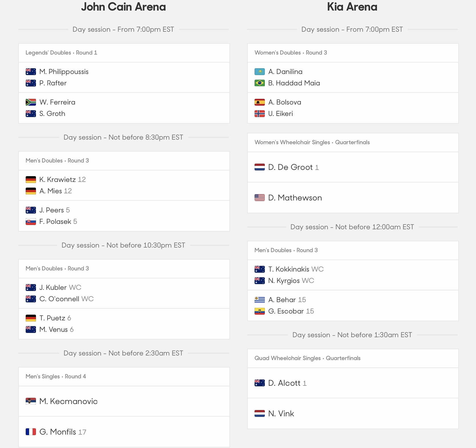476x448 pixels.
Task: Click the Slovakia flag next to F. Polasek
Action: (31, 222)
